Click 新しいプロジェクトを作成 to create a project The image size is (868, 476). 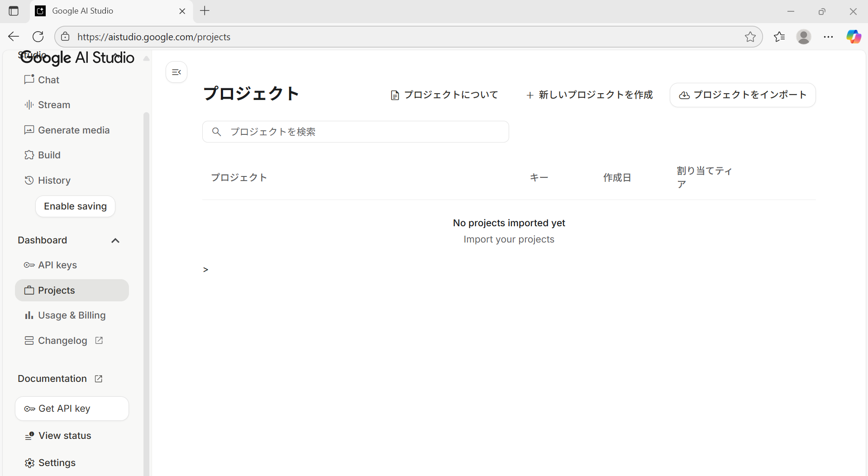[590, 95]
